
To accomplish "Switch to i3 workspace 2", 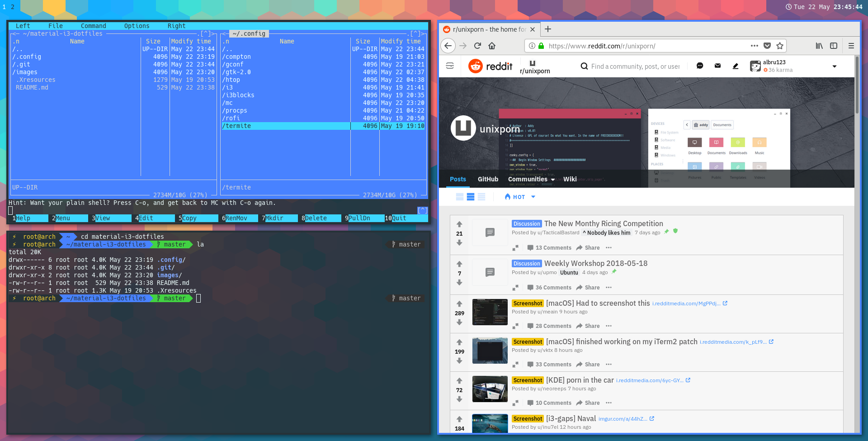I will point(13,7).
